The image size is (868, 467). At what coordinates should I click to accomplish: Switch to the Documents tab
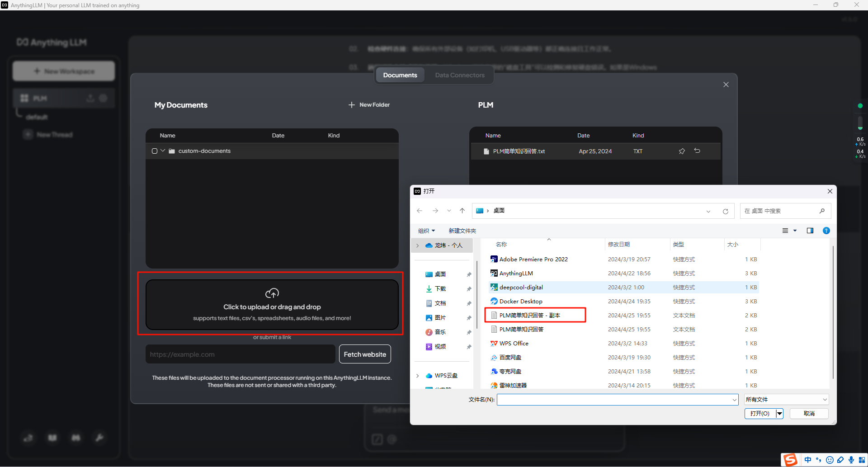(x=400, y=75)
